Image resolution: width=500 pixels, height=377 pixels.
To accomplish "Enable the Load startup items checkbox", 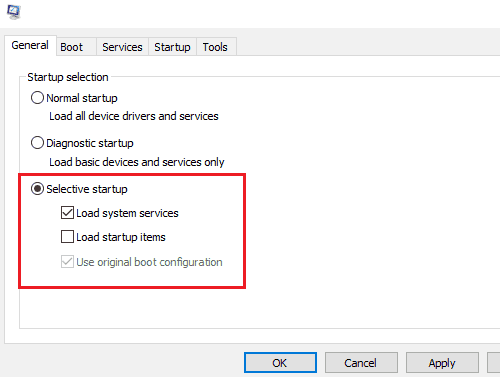I will (67, 237).
